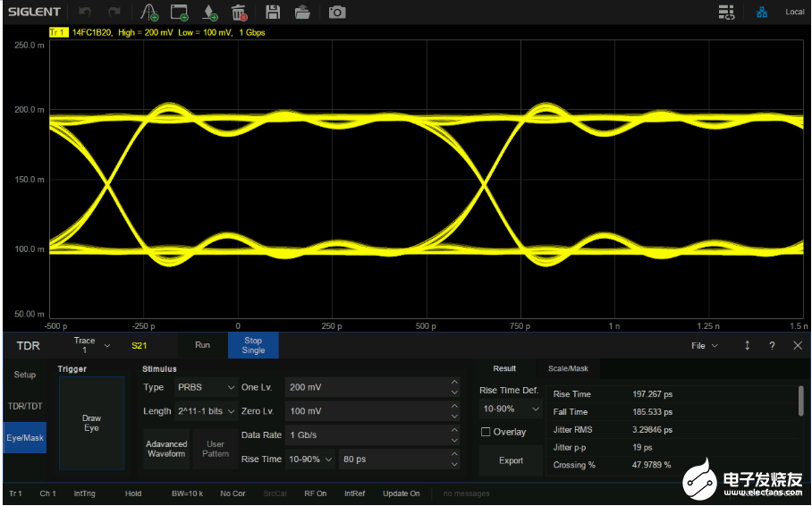Click BW=10 k in the status bar
This screenshot has height=506, width=812.
click(188, 493)
